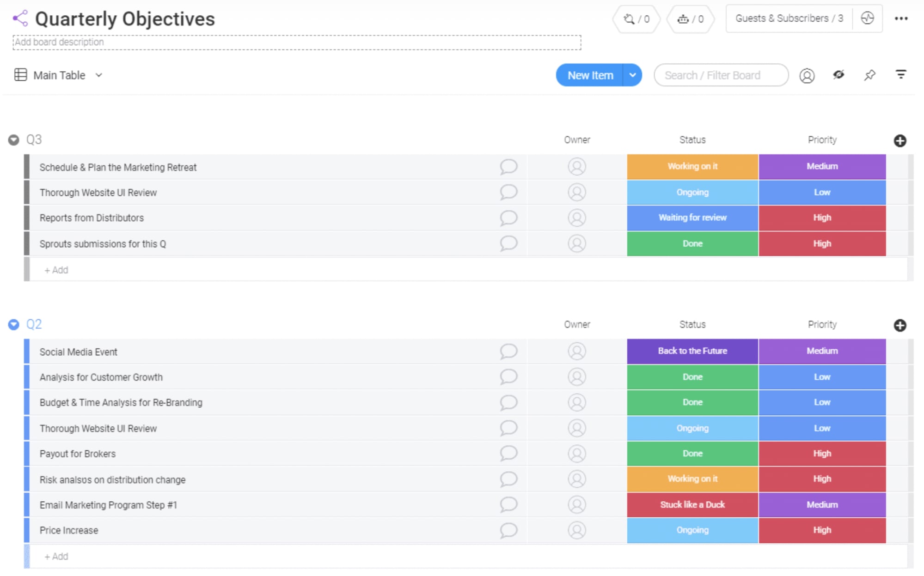Click the green Done status for Payout for Brokers
Screen dimensions: 924x576
pos(692,454)
